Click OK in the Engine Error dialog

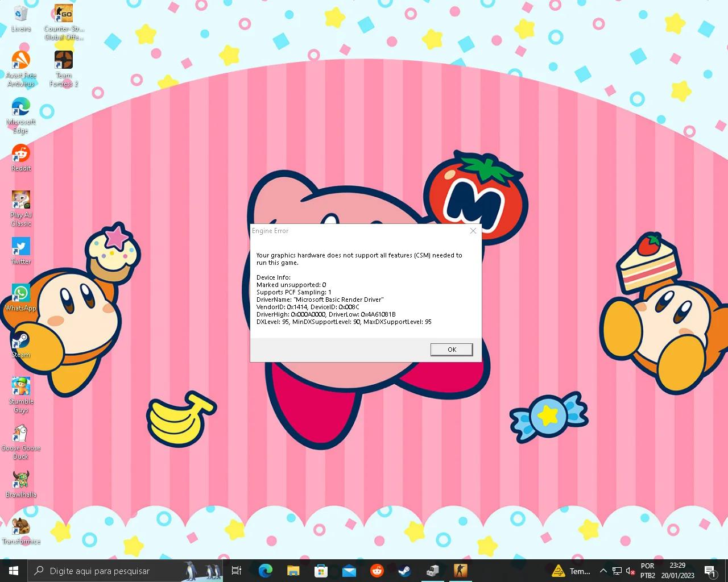(x=452, y=350)
